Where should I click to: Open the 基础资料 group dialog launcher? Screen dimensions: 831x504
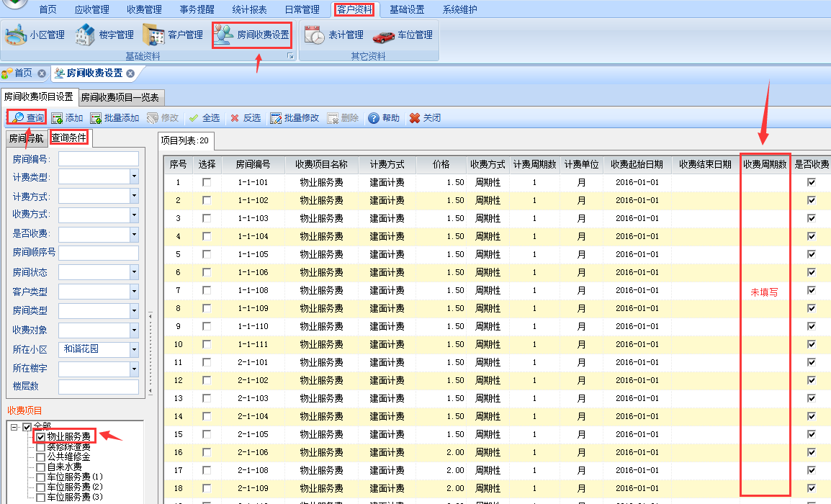tap(290, 55)
